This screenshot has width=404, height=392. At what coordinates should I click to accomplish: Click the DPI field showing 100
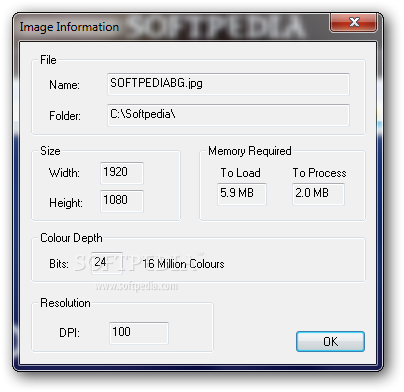(139, 333)
